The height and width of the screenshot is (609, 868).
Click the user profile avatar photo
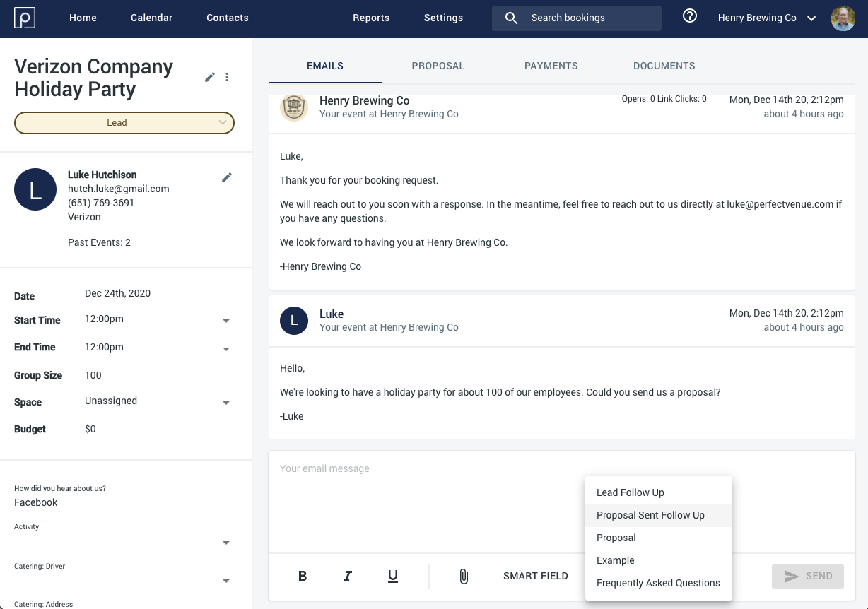pos(843,18)
